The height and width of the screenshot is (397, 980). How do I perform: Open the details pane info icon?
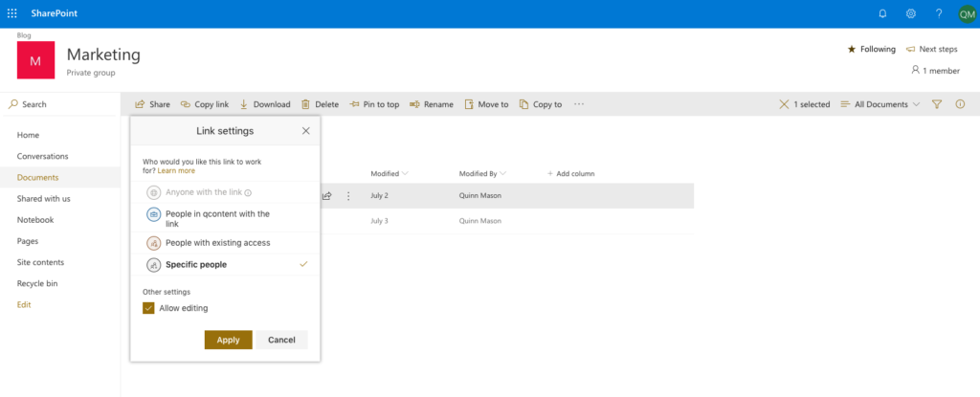(960, 104)
